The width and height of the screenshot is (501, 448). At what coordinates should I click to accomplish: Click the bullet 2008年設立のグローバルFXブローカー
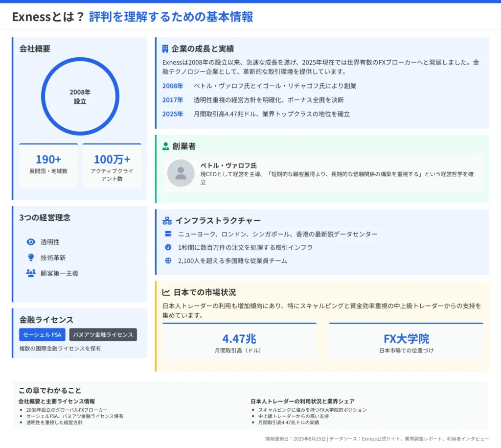point(67,410)
